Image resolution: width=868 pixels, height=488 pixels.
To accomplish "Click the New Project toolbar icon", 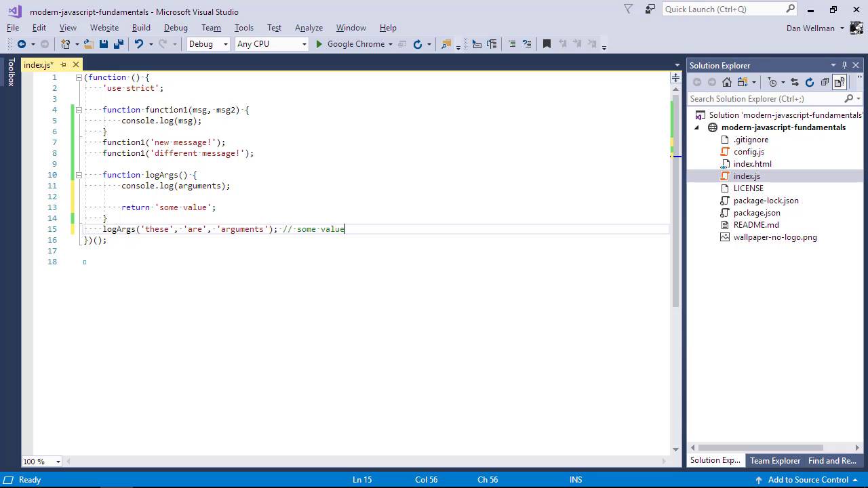I will [x=65, y=44].
